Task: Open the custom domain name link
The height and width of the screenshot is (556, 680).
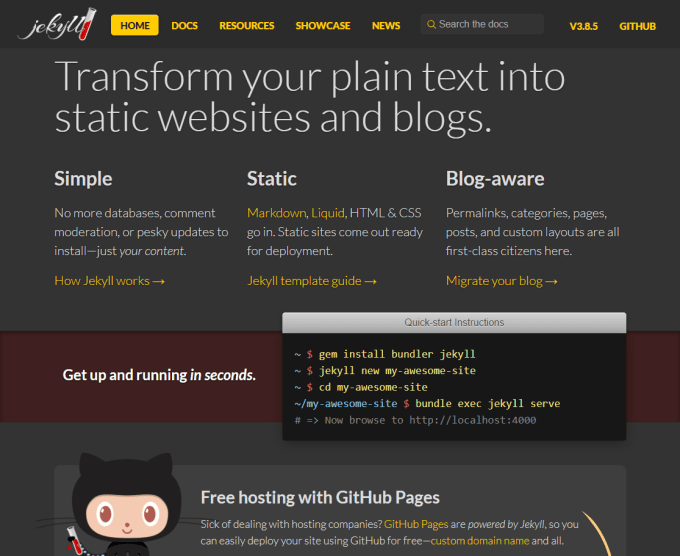Action: point(480,541)
